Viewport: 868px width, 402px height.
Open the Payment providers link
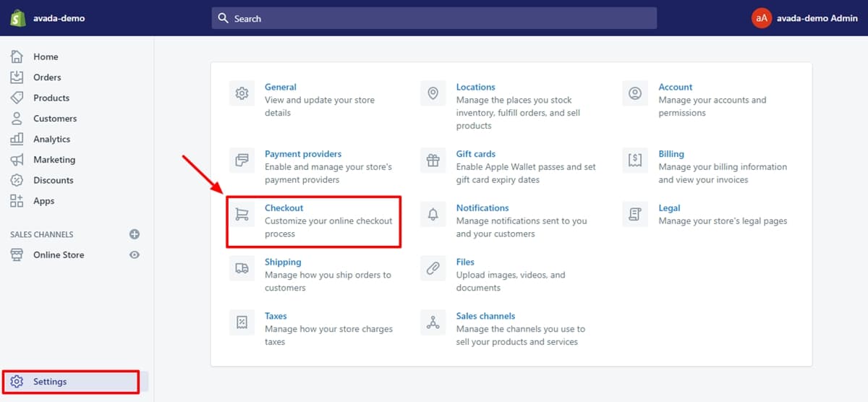coord(302,154)
